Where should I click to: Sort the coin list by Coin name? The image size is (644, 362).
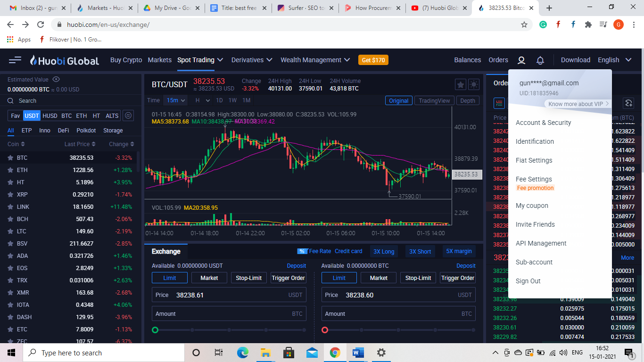pos(16,144)
